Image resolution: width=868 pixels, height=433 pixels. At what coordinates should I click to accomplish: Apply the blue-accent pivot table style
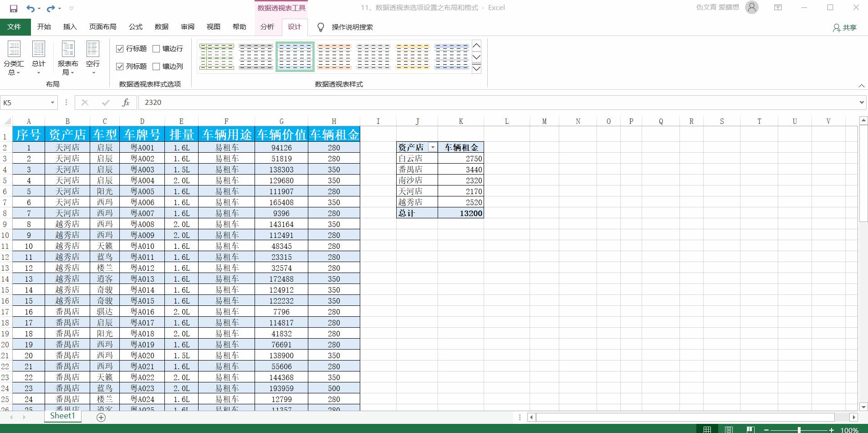point(452,57)
